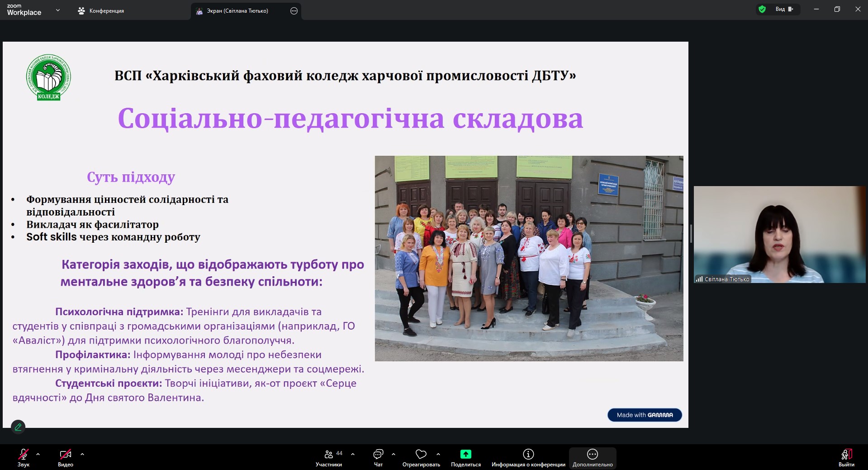868x470 pixels.
Task: Open Zoom Workplace dropdown menu
Action: tap(57, 10)
